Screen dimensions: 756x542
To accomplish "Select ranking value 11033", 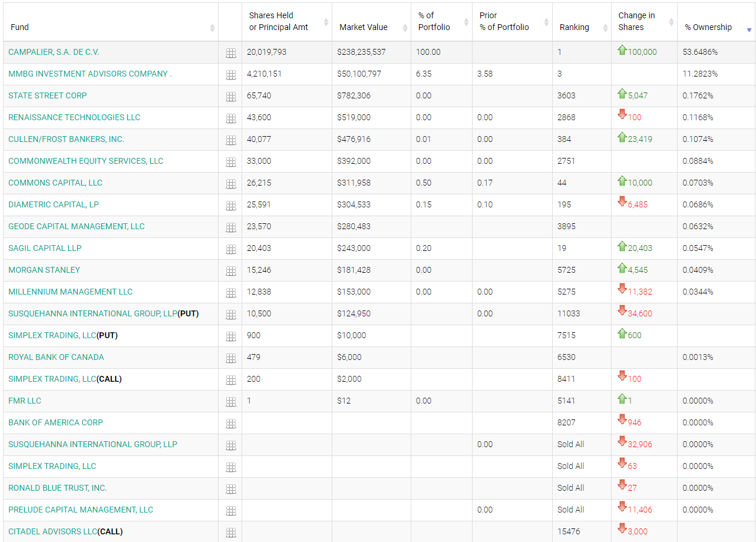I will pyautogui.click(x=569, y=313).
